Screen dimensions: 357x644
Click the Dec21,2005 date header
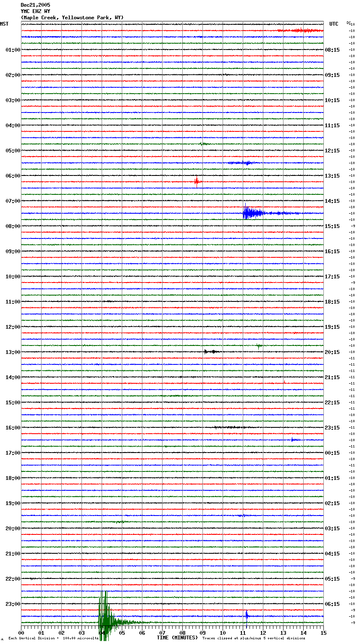click(x=35, y=5)
